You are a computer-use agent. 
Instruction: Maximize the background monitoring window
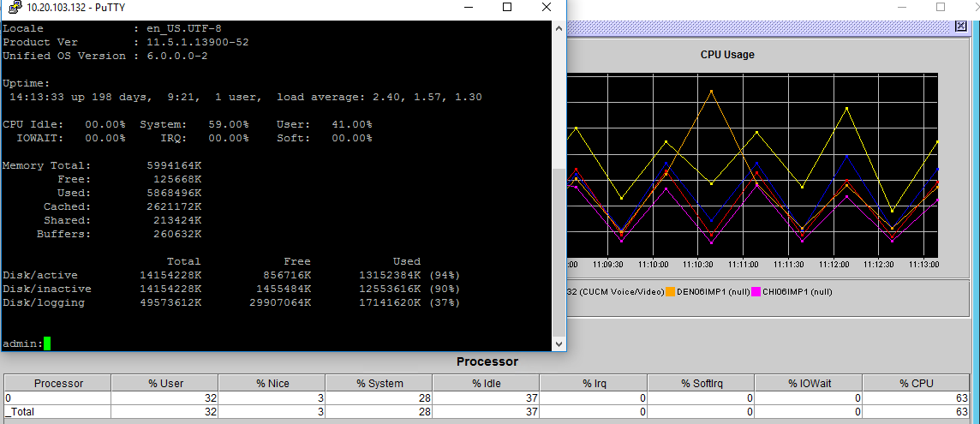click(x=941, y=8)
